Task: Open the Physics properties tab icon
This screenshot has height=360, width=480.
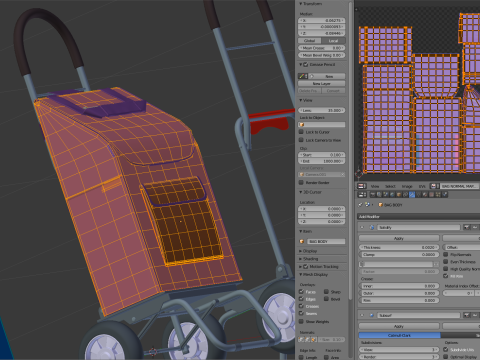Action: [x=445, y=194]
